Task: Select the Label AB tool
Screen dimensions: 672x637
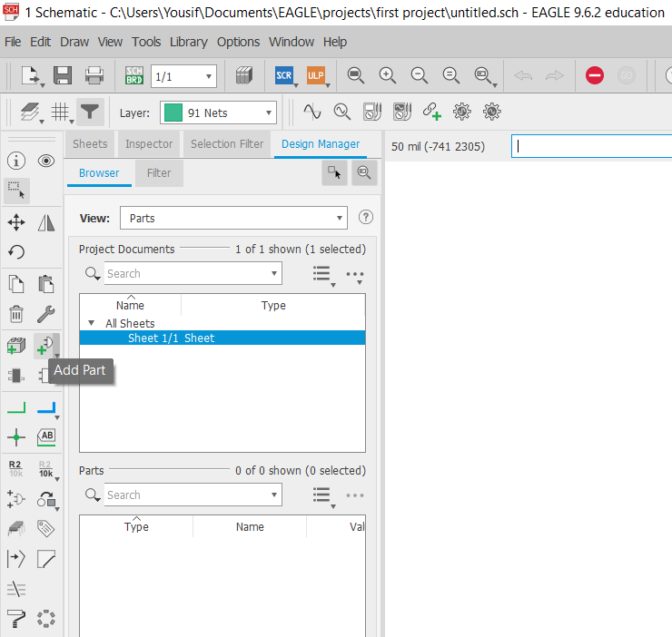Action: pos(46,437)
